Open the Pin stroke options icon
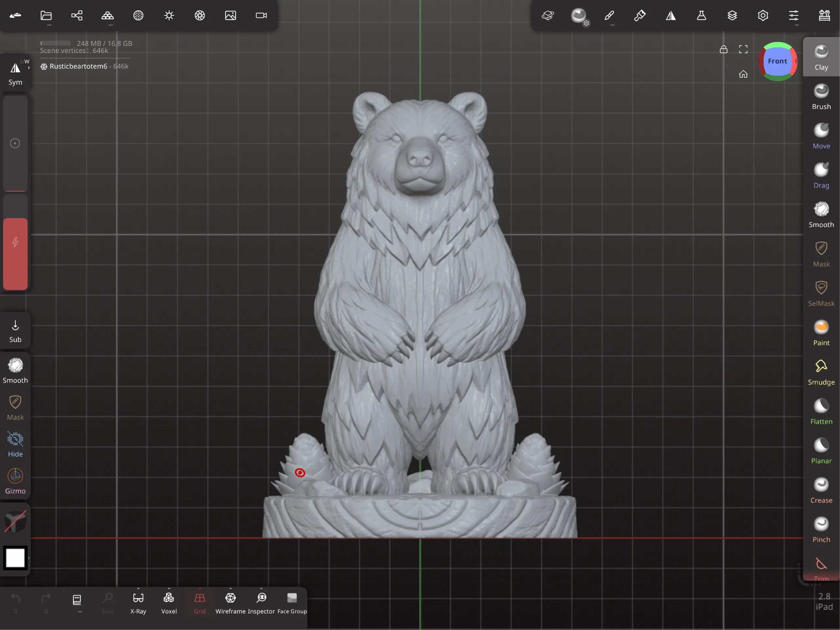 pos(640,15)
